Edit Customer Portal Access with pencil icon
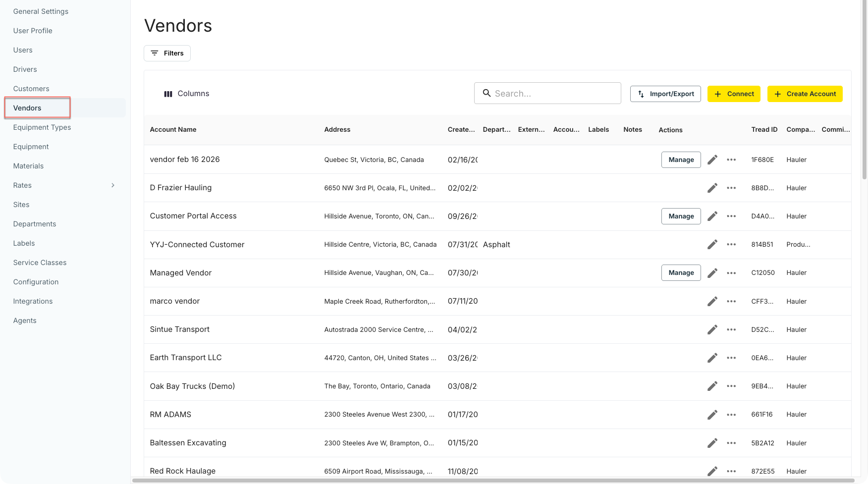This screenshot has height=484, width=868. point(712,216)
